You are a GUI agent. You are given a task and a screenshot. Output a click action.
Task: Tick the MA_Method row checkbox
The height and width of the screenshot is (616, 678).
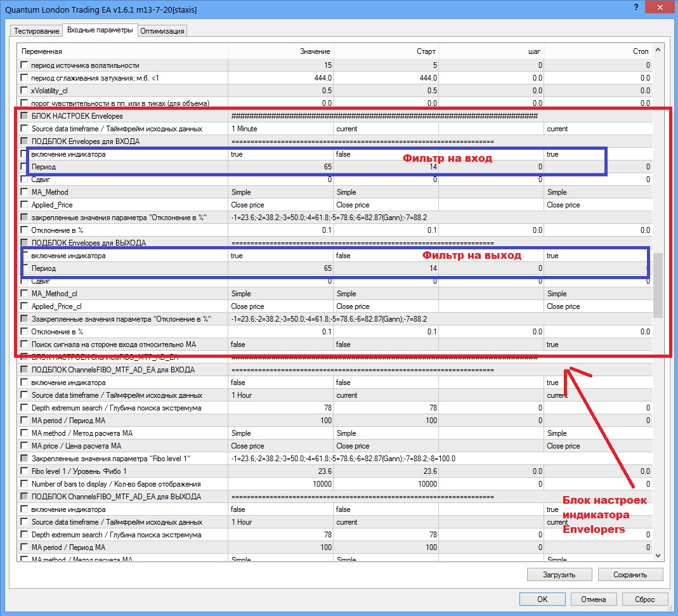pos(24,192)
